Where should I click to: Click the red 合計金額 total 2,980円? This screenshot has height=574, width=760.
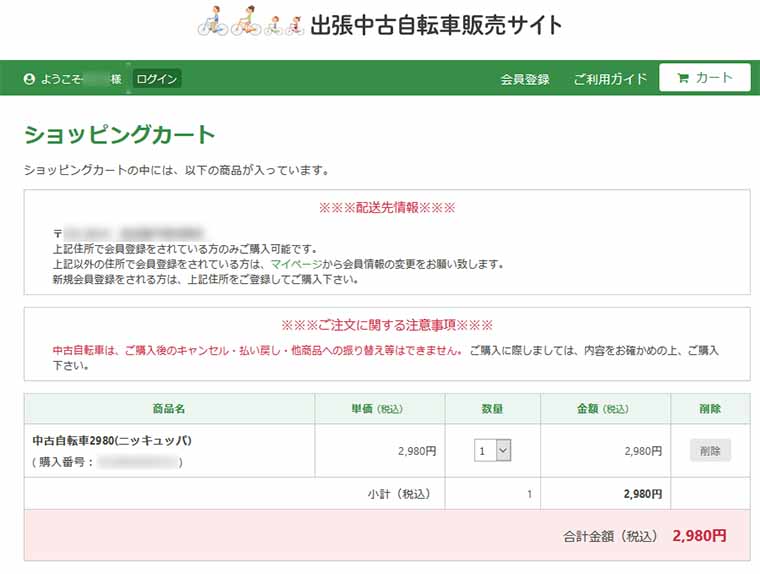pos(699,536)
